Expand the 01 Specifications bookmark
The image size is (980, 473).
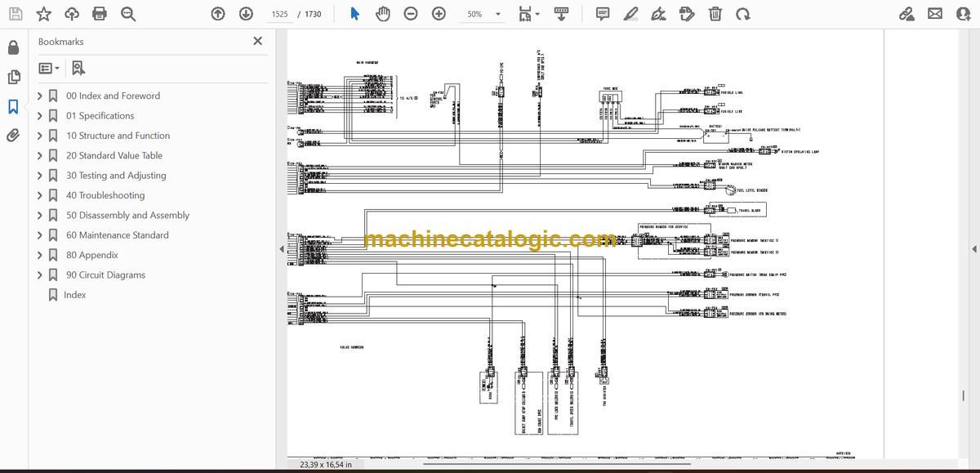click(39, 115)
